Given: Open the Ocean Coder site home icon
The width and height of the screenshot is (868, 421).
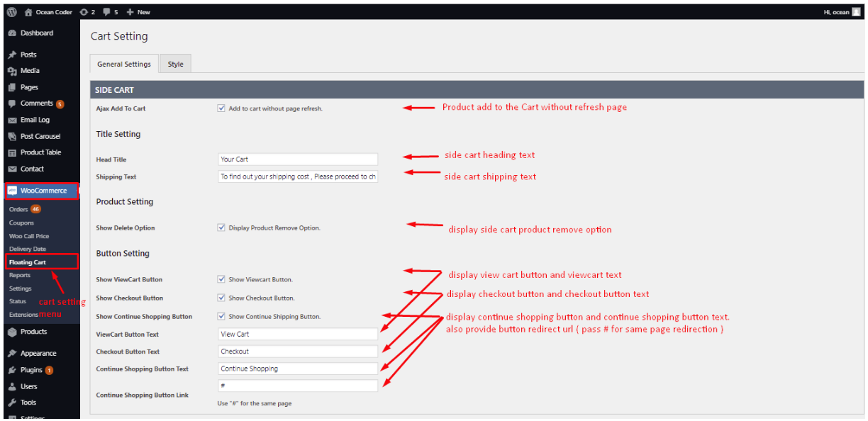Looking at the screenshot, I should click(28, 12).
